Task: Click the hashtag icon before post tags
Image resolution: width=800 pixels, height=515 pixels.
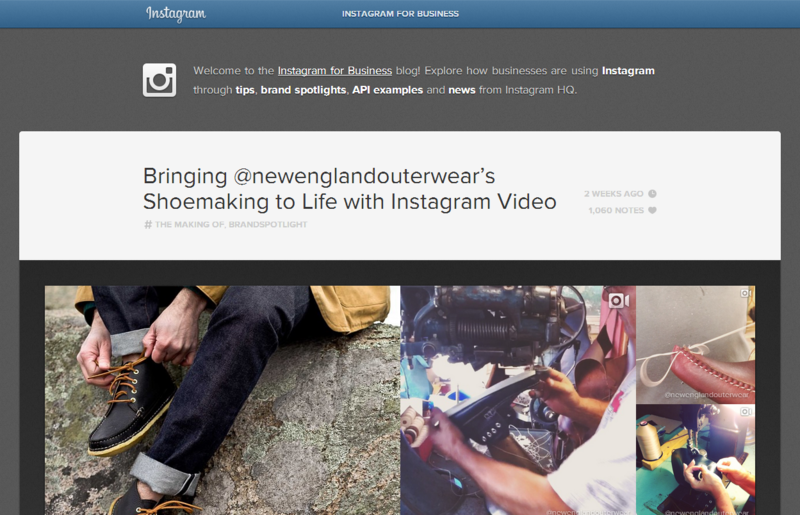Action: pos(148,224)
